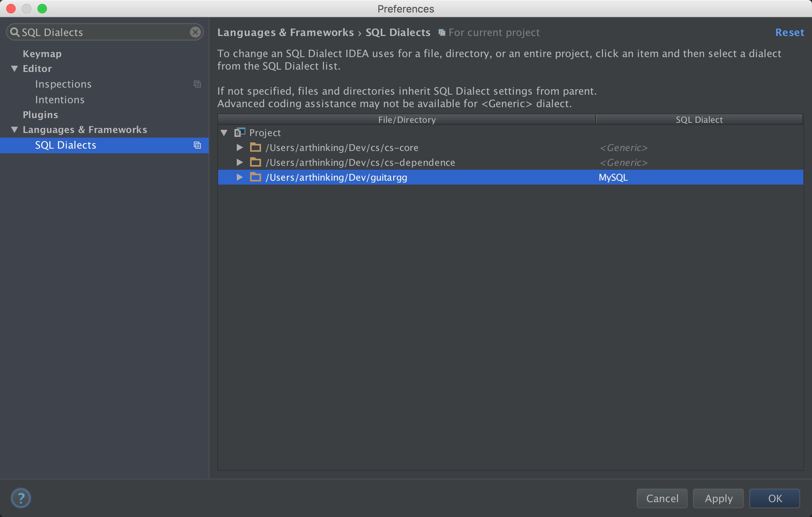Open the Intentions settings page
This screenshot has height=517, width=812.
(60, 100)
